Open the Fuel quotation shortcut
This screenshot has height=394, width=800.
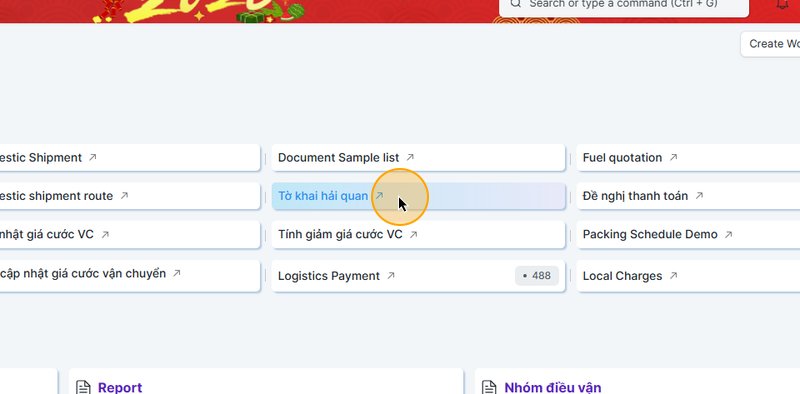688,158
